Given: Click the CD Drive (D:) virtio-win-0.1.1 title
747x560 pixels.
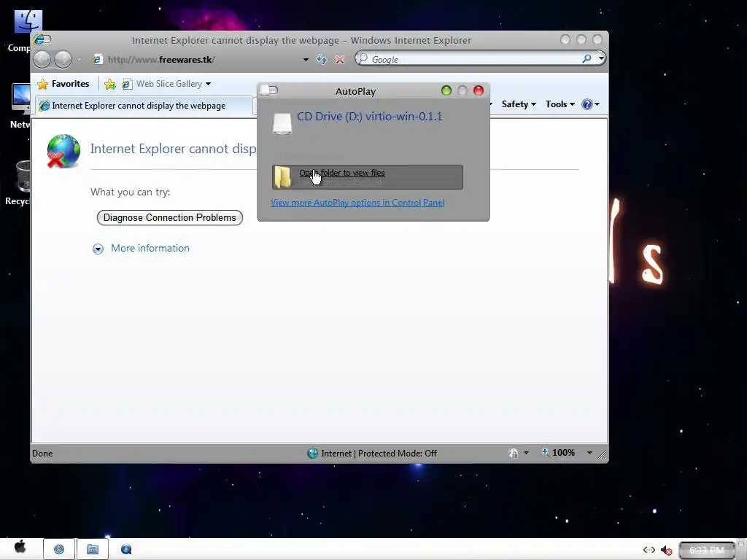Looking at the screenshot, I should (x=369, y=117).
